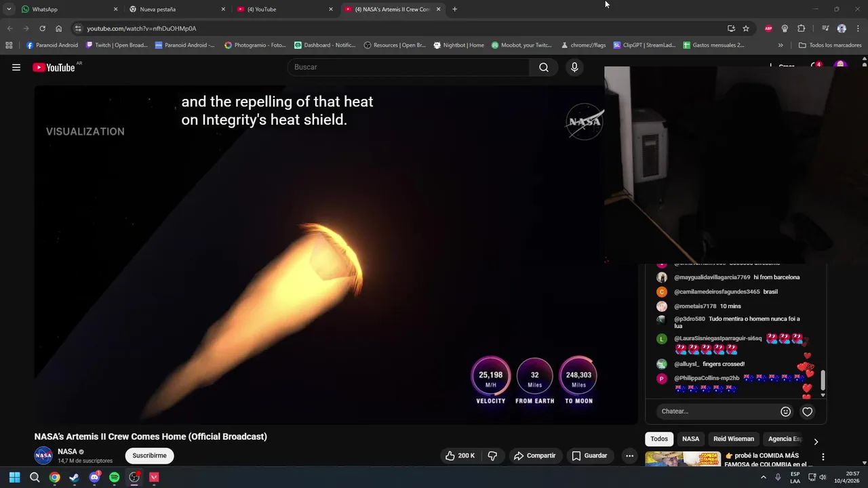This screenshot has width=868, height=488.
Task: Open emoji picker in live chat
Action: point(785,411)
